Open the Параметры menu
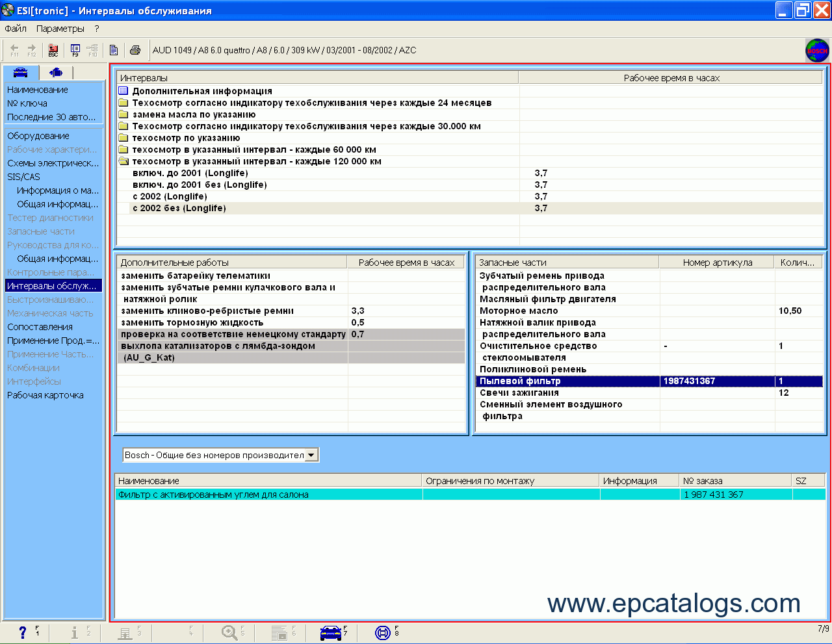The height and width of the screenshot is (644, 832). click(60, 29)
